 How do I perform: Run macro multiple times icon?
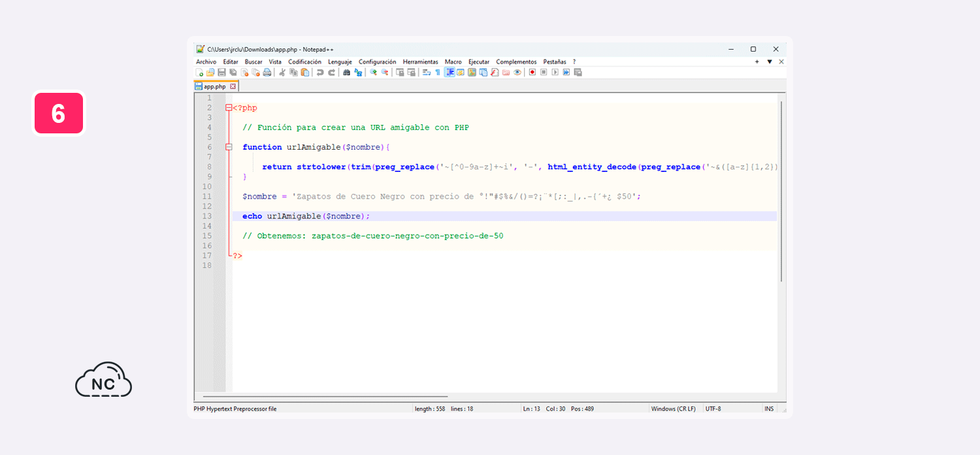pyautogui.click(x=566, y=73)
